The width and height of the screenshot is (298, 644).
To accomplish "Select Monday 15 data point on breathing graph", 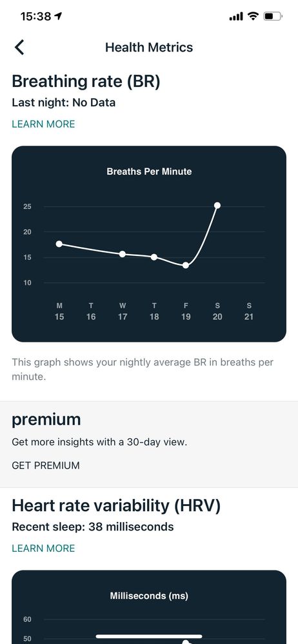I will 59,244.
